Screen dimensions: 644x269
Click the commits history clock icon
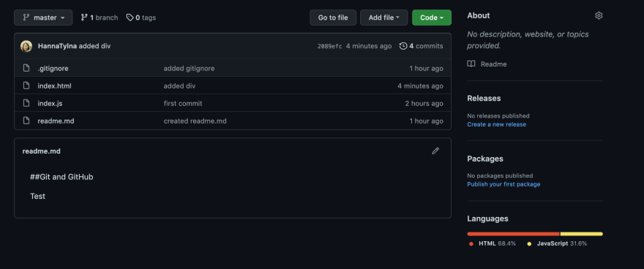tap(403, 46)
